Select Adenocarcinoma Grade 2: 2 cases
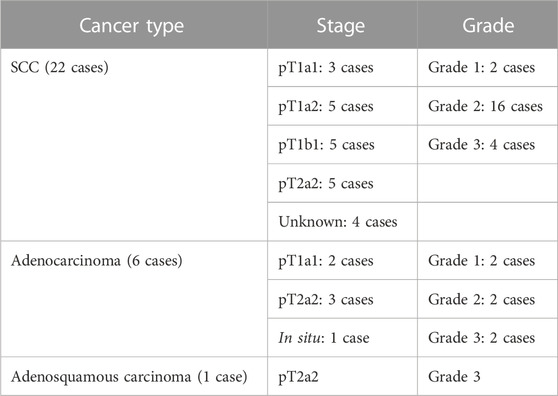558x396 pixels. tap(488, 299)
